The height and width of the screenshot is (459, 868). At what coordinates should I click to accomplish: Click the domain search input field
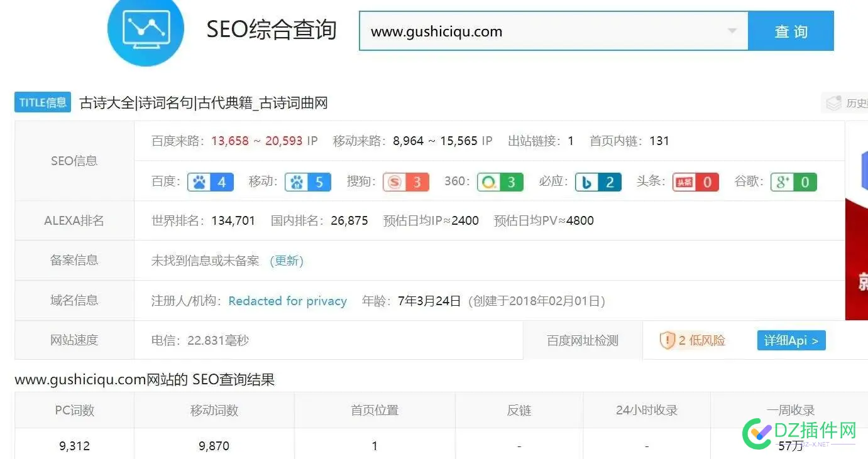pos(554,31)
